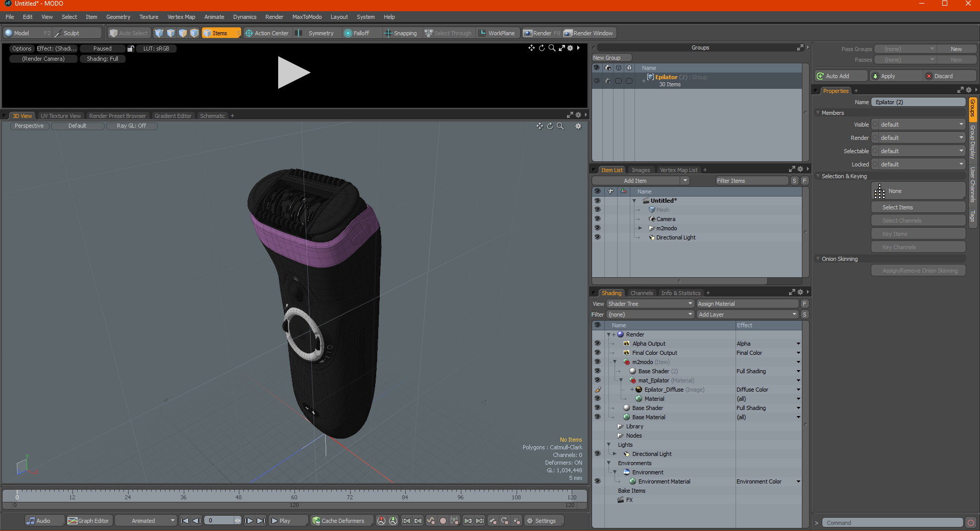Switch to the Images tab

tap(641, 170)
